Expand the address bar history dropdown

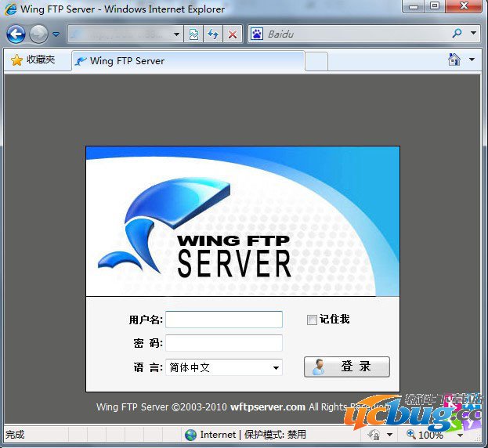coord(176,34)
